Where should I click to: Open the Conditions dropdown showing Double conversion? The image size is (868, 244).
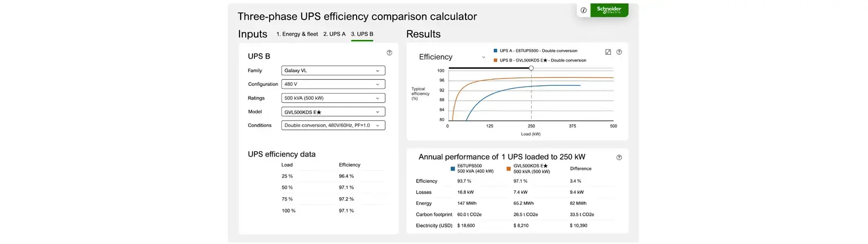pyautogui.click(x=333, y=125)
